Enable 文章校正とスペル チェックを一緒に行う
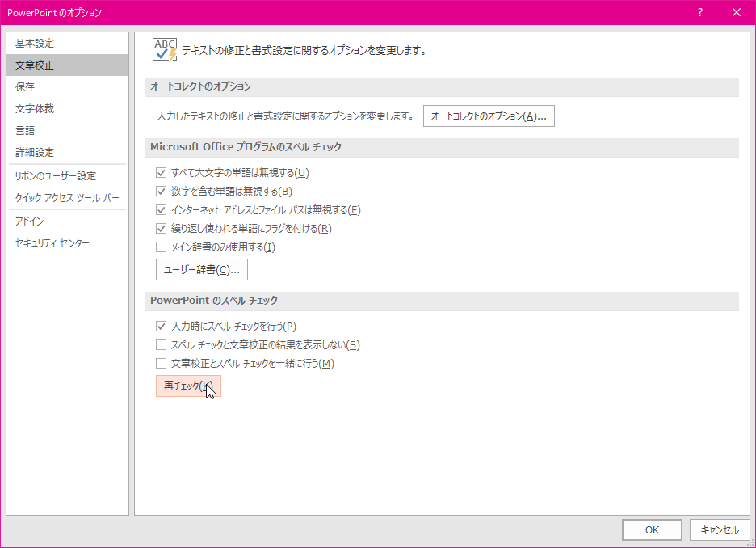This screenshot has width=756, height=548. coord(161,363)
